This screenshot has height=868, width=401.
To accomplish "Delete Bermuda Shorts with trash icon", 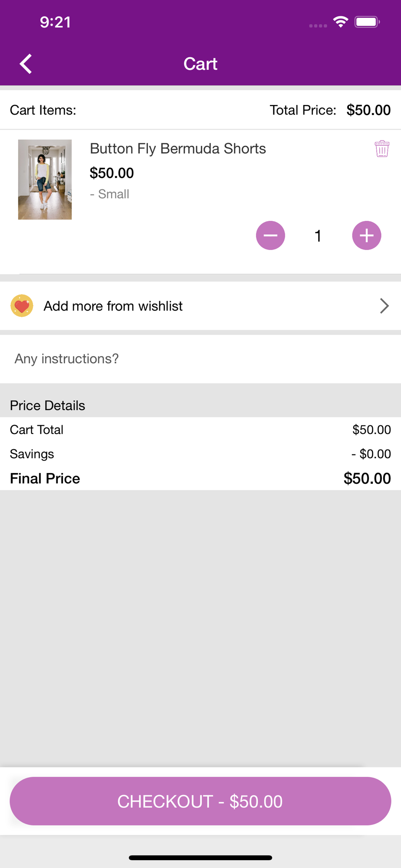I will pos(382,149).
